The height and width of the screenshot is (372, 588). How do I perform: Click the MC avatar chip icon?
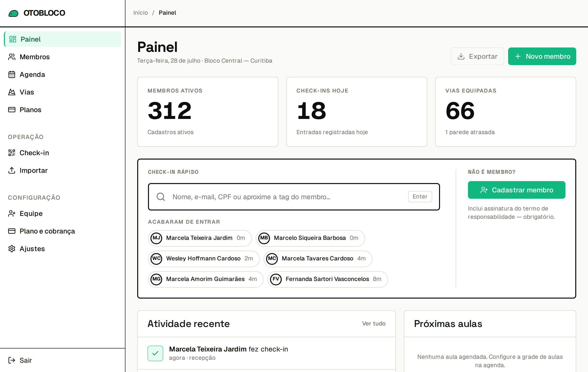point(272,259)
